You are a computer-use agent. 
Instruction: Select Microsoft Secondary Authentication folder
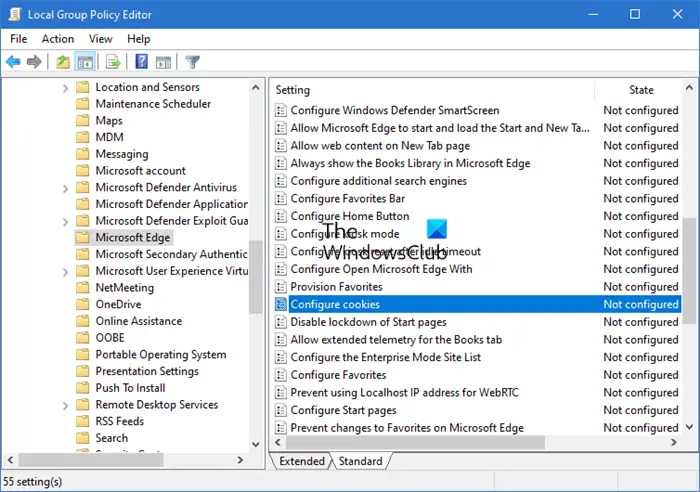coord(171,254)
